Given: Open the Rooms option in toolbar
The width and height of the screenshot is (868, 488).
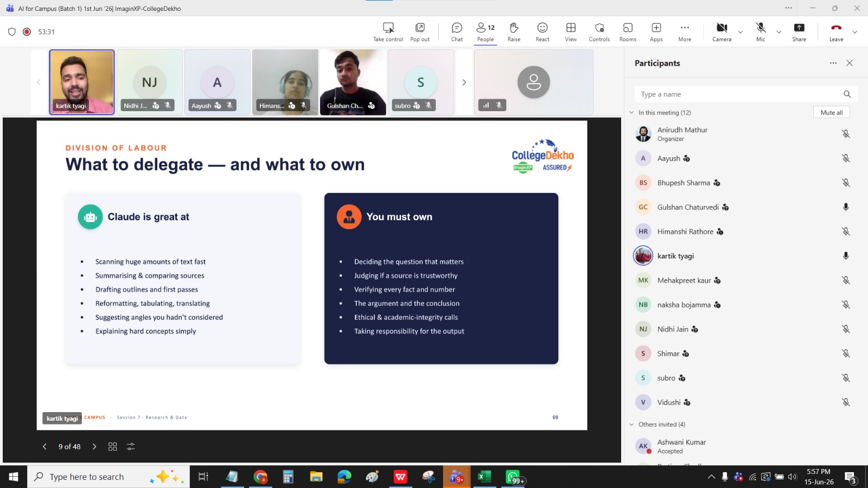Looking at the screenshot, I should pyautogui.click(x=628, y=31).
